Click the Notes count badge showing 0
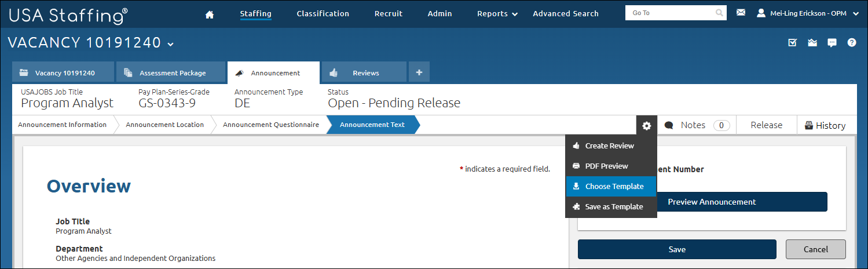This screenshot has height=269, width=868. [721, 125]
